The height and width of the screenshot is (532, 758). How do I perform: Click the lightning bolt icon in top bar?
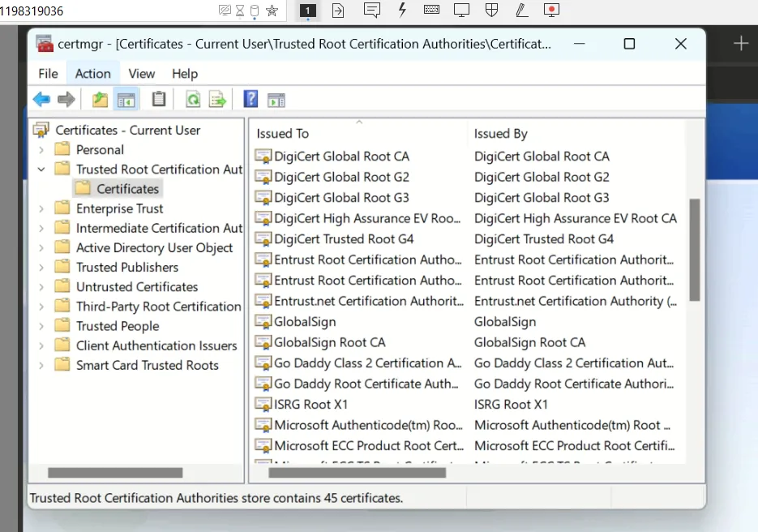click(402, 11)
